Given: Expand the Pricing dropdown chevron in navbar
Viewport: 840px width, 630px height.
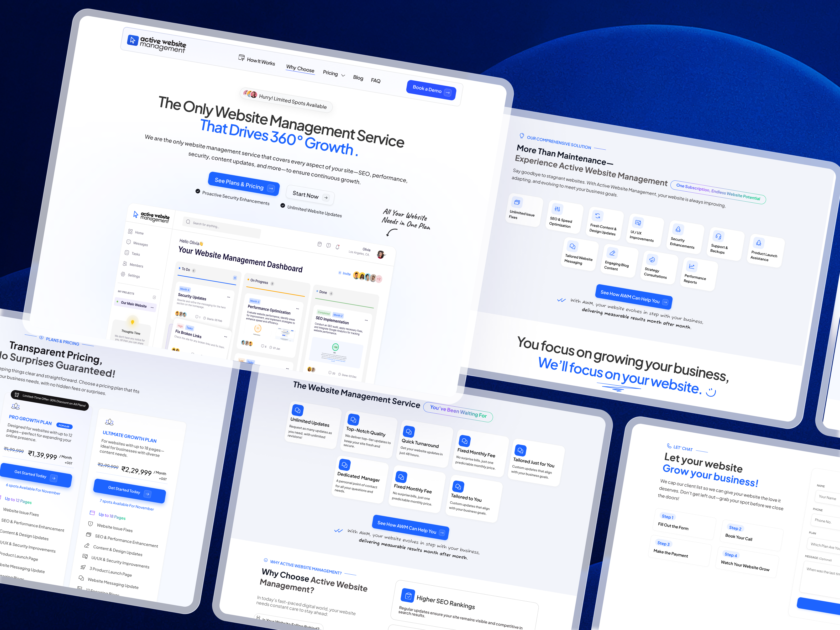Looking at the screenshot, I should click(343, 76).
